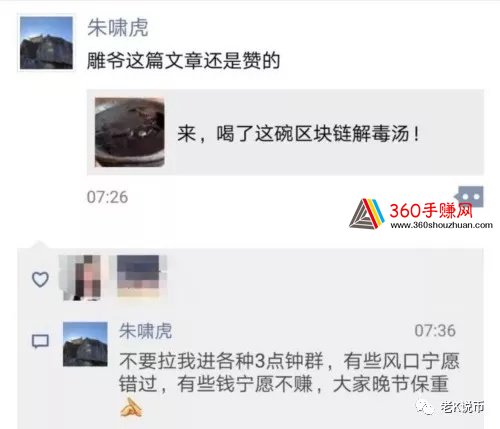The width and height of the screenshot is (500, 429).
Task: Visit the www.360shouzhuan.com link text
Action: pos(441,225)
